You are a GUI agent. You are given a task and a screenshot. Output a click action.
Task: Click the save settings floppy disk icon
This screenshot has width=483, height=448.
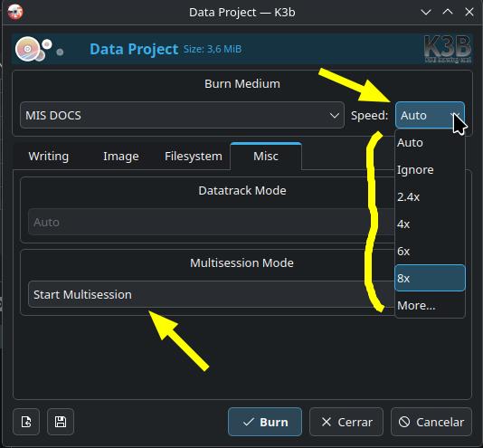[x=61, y=422]
